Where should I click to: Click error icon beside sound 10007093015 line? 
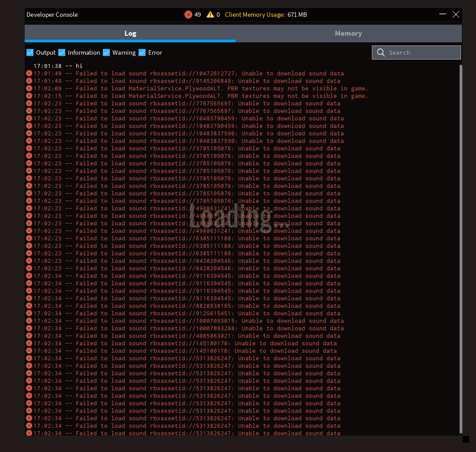click(x=29, y=321)
